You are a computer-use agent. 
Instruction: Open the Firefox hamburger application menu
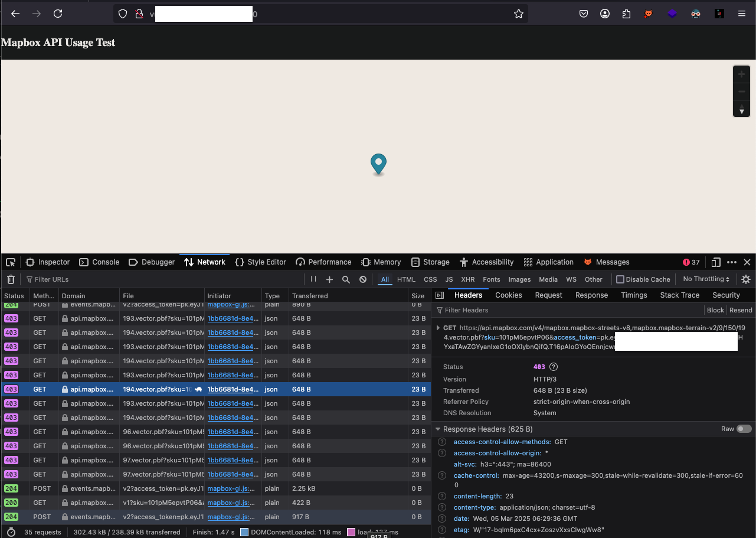click(x=742, y=14)
